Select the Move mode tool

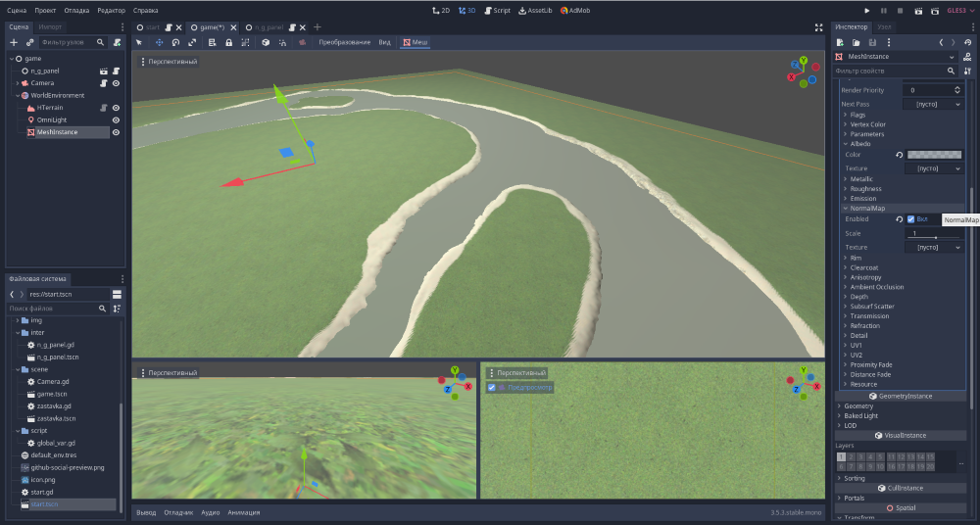click(x=159, y=43)
